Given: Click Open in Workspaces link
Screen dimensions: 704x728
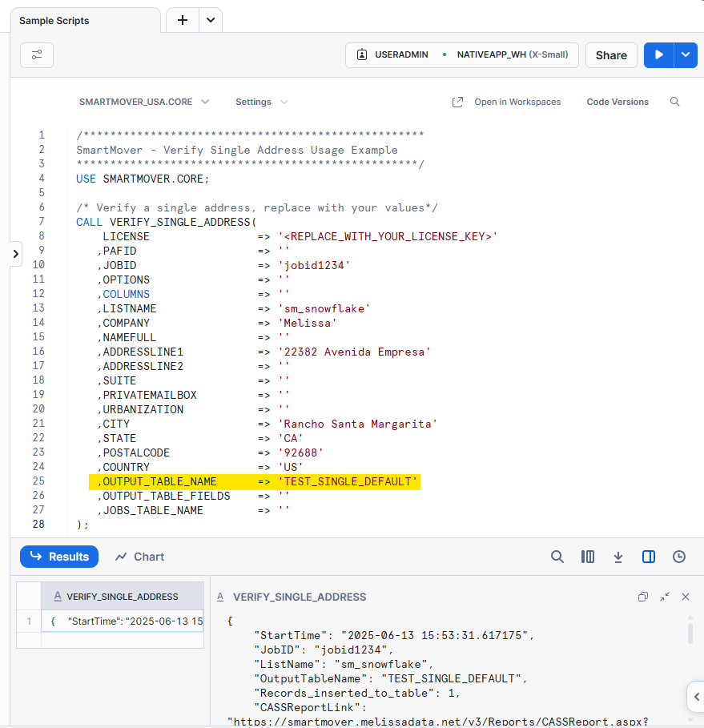Looking at the screenshot, I should [507, 102].
